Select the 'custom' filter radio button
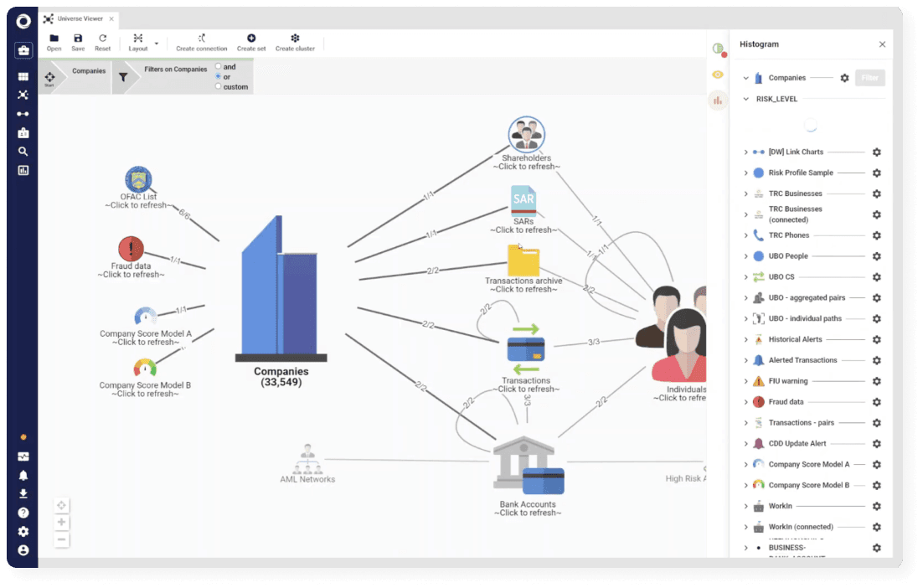This screenshot has width=923, height=588. tap(219, 86)
